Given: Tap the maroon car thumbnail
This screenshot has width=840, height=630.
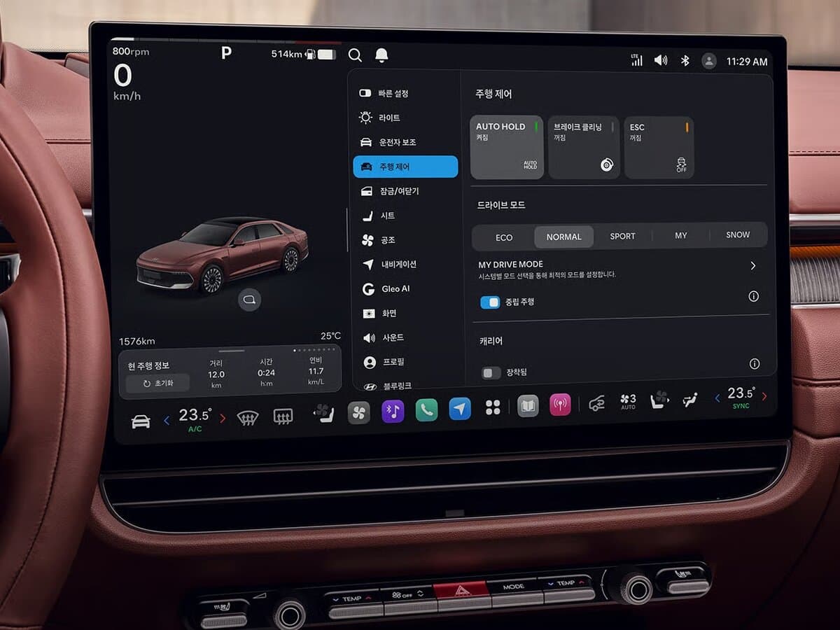Looking at the screenshot, I should click(222, 254).
